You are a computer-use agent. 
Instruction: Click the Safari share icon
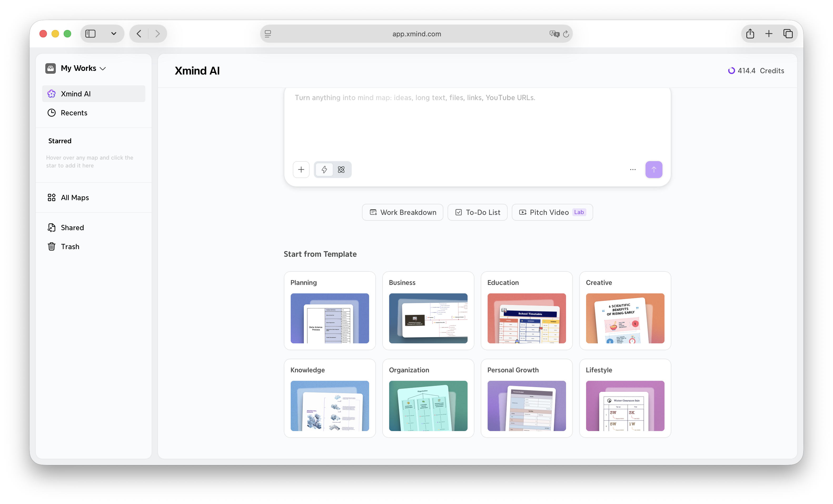click(750, 33)
